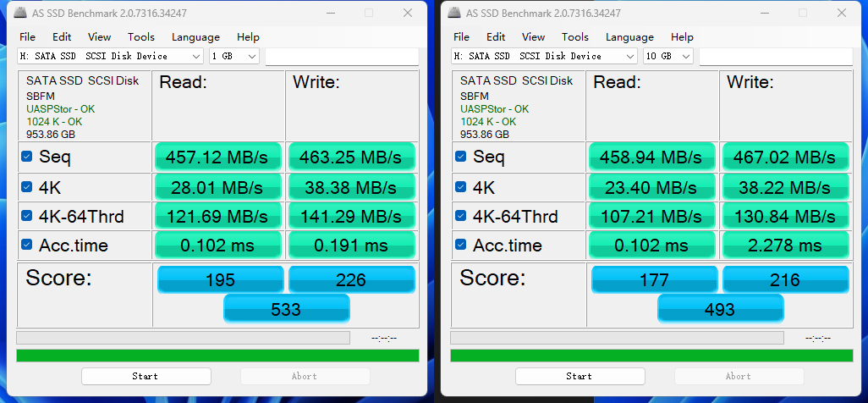
Task: Open the Language menu in right window
Action: 629,37
